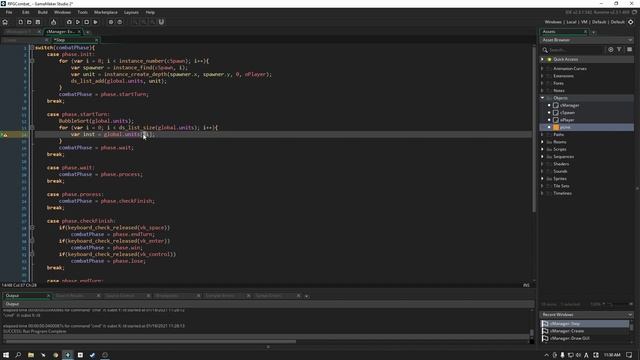Viewport: 640px width, 360px height.
Task: Click the U-shaped icon after zoom buttons
Action: click(x=161, y=22)
